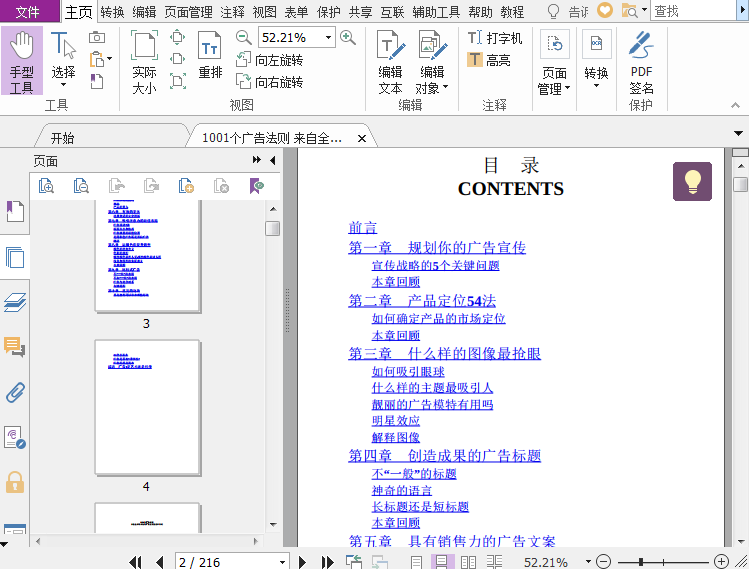Image resolution: width=749 pixels, height=569 pixels.
Task: Open the 前言 link in contents
Action: 363,227
